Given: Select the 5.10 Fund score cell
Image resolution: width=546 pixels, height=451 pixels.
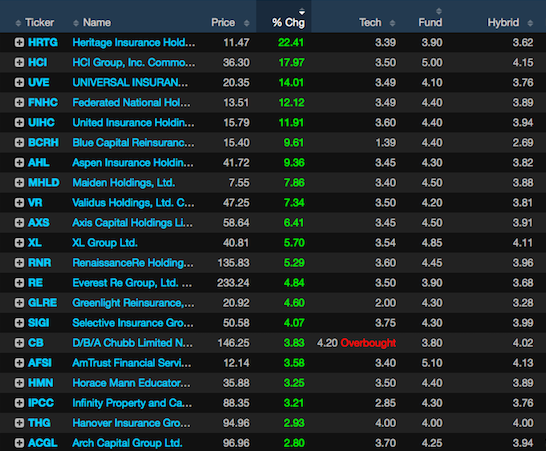Looking at the screenshot, I should 432,363.
